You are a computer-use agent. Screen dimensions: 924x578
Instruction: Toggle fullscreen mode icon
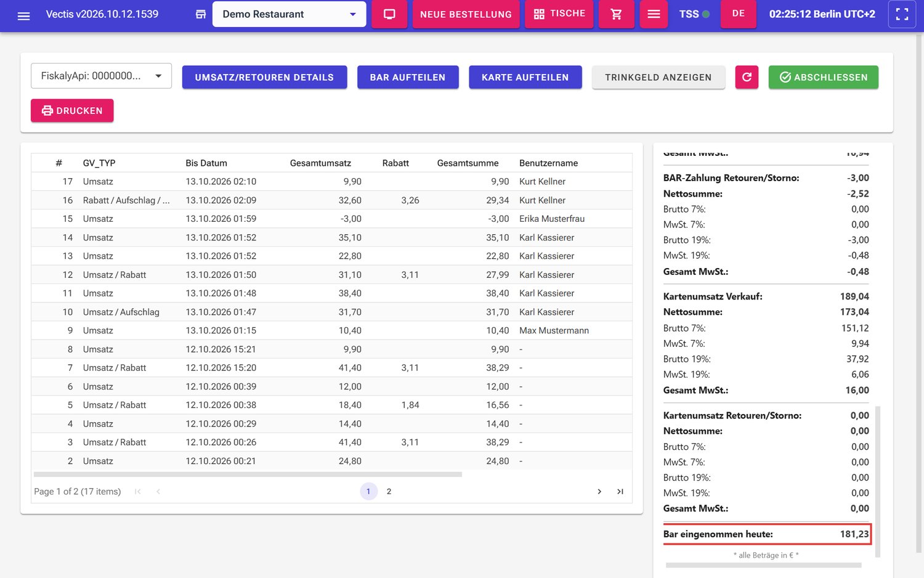click(x=902, y=14)
